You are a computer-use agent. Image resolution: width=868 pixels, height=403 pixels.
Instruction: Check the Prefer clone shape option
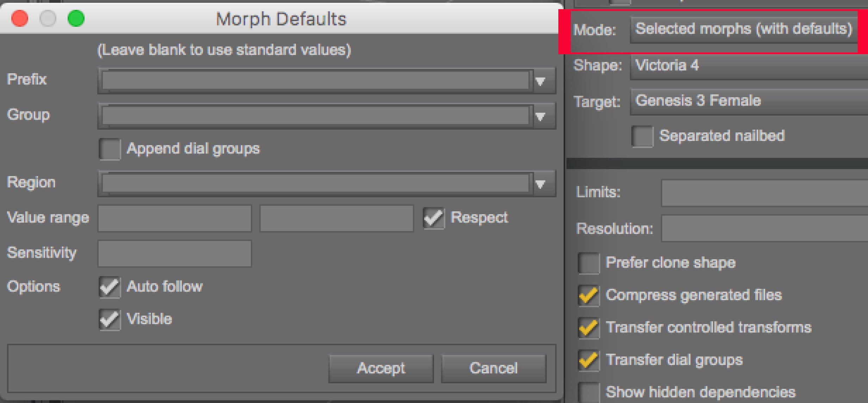coord(588,263)
